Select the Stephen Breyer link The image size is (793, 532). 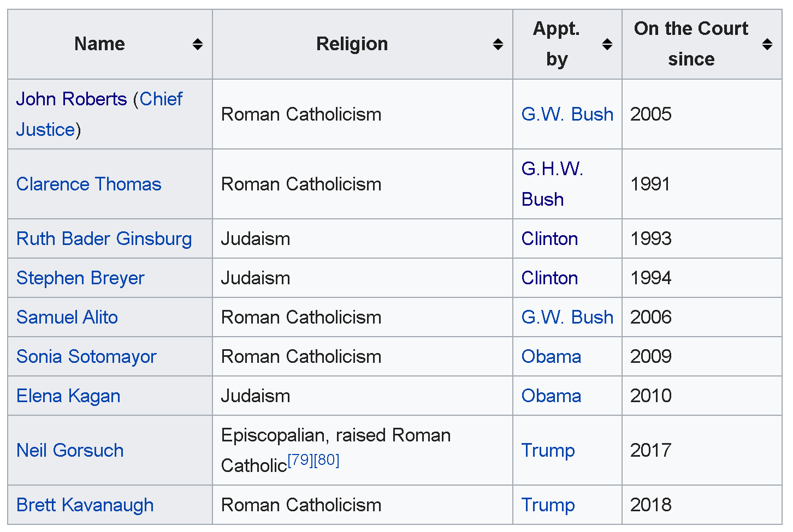(80, 278)
